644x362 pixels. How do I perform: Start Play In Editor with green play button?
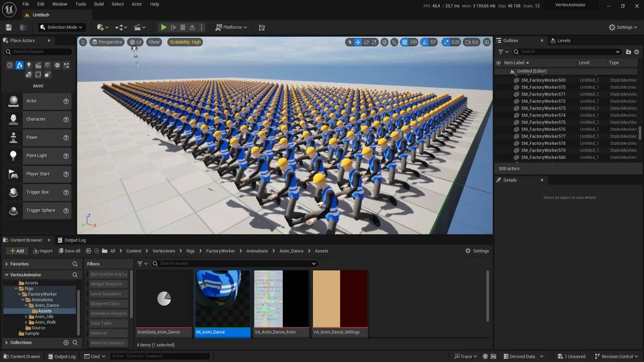point(163,27)
